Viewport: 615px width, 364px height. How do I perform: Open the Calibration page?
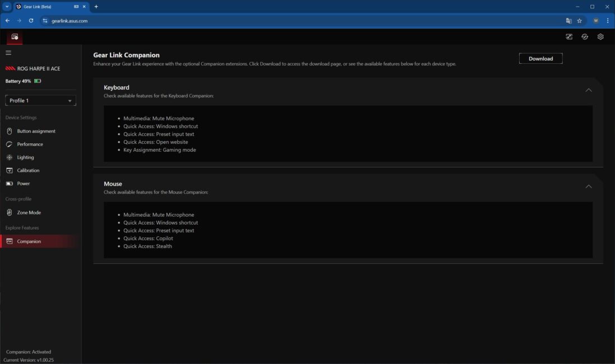(41, 170)
